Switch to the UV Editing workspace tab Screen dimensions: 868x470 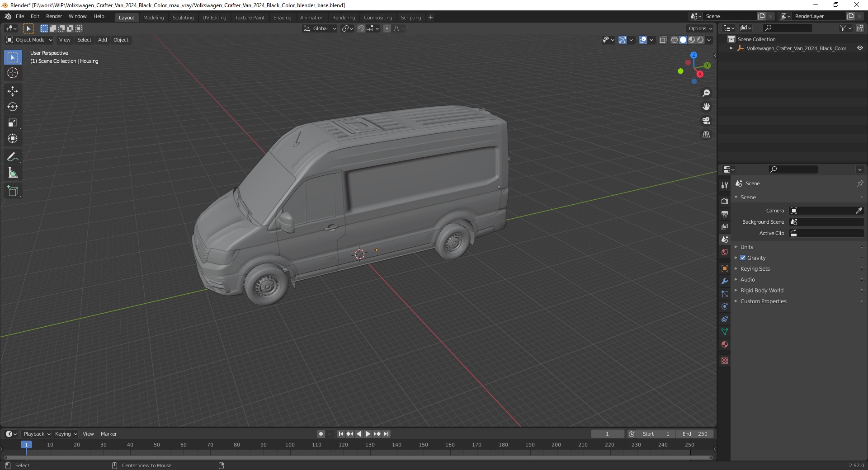pyautogui.click(x=214, y=18)
